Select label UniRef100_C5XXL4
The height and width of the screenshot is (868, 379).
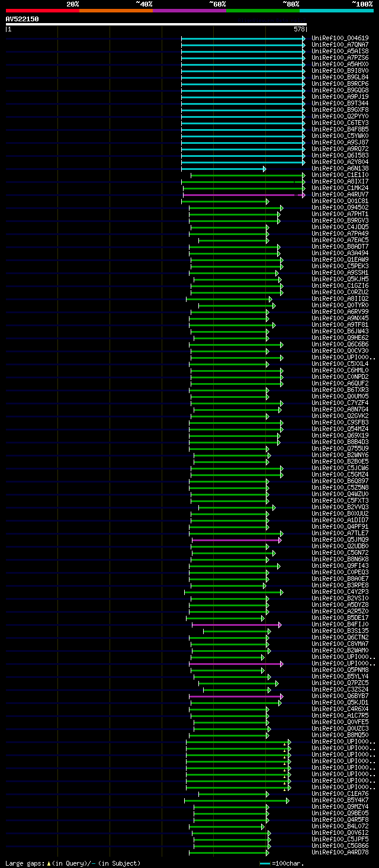340,364
